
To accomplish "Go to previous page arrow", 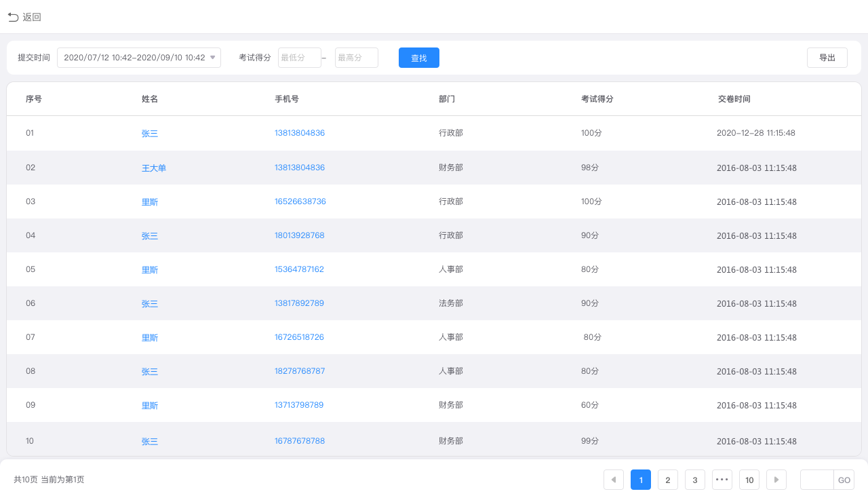I will 613,480.
